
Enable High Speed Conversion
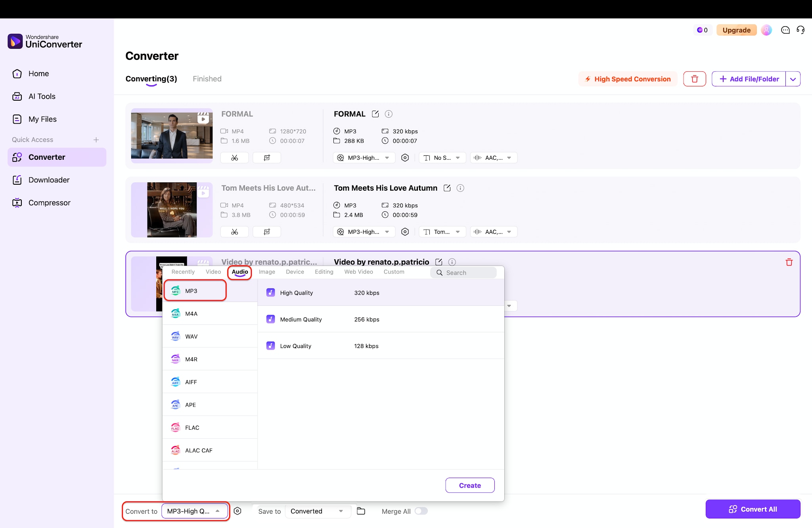click(x=628, y=79)
